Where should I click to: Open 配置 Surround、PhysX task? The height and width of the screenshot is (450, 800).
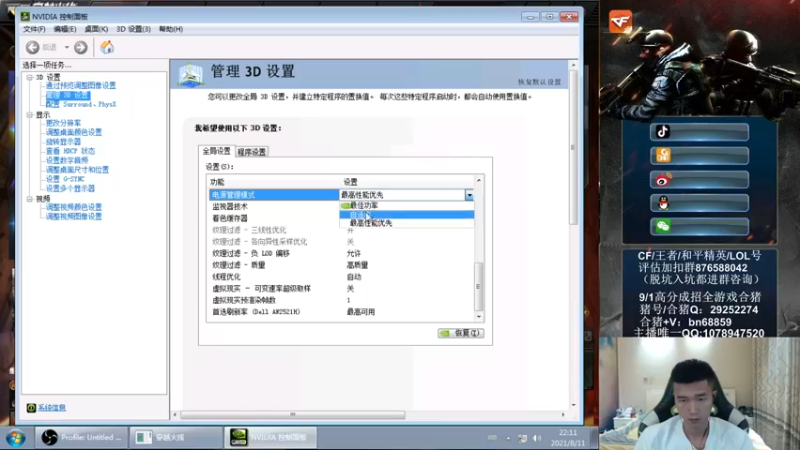click(x=81, y=105)
